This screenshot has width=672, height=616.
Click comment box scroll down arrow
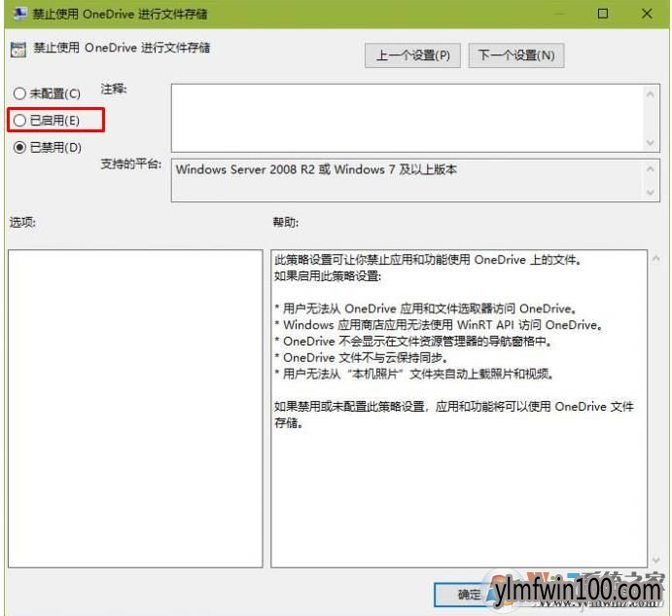pos(651,142)
